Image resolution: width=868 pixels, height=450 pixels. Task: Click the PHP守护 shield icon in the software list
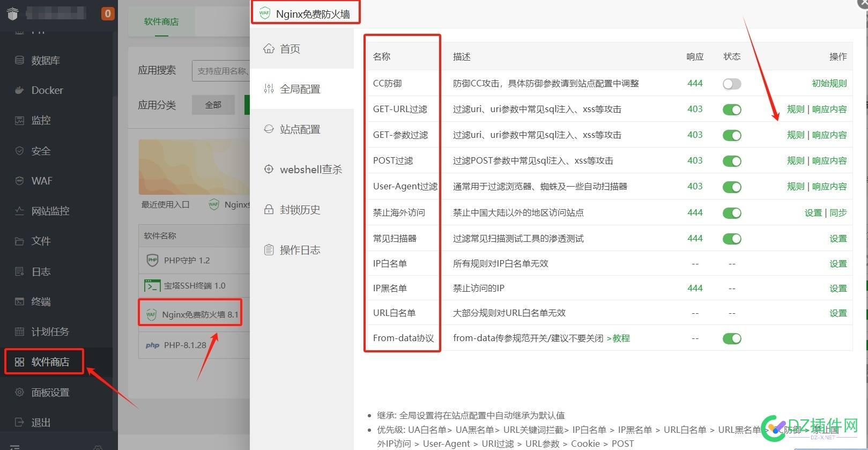point(152,260)
